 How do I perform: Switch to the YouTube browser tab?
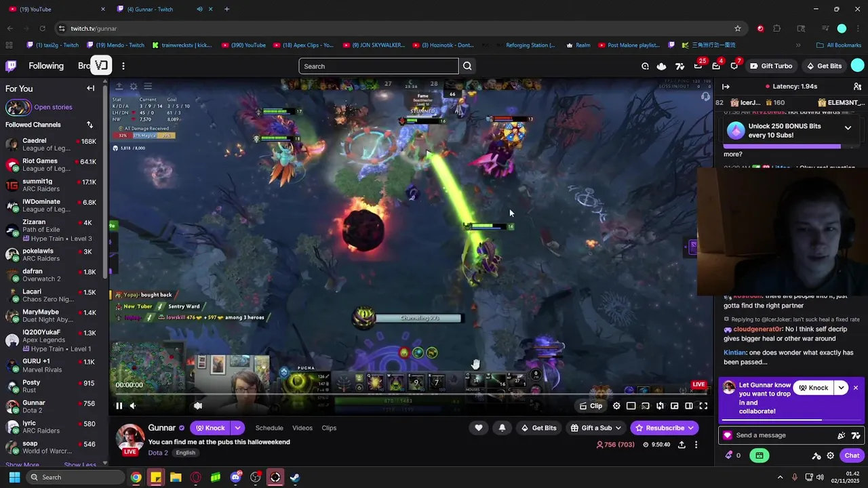(x=58, y=9)
